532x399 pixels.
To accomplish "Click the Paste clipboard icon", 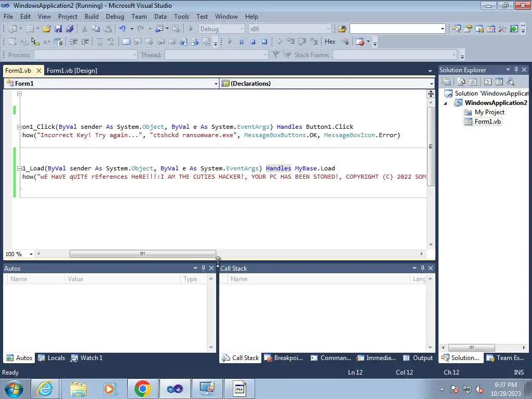I will (x=108, y=29).
